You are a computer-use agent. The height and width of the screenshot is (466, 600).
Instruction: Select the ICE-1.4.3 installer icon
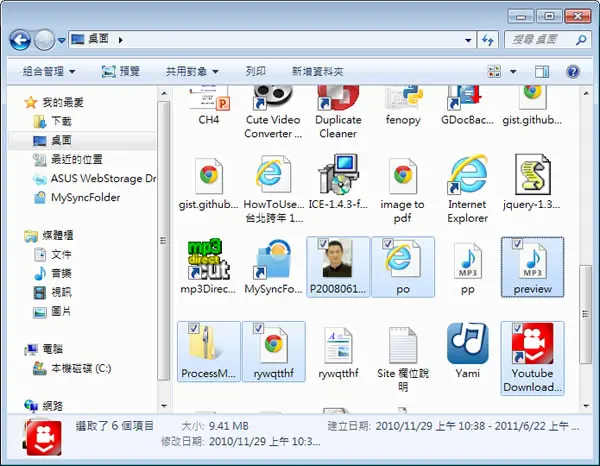(338, 174)
